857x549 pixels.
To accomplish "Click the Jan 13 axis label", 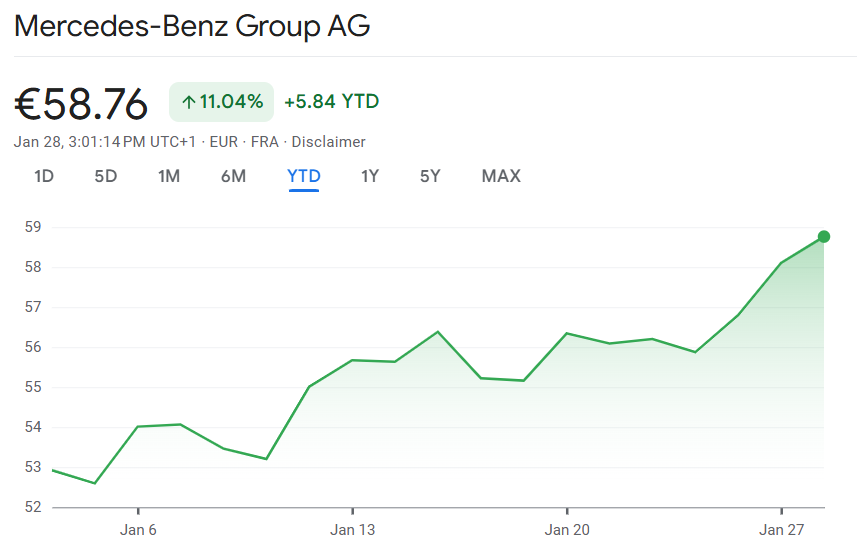I will 353,530.
